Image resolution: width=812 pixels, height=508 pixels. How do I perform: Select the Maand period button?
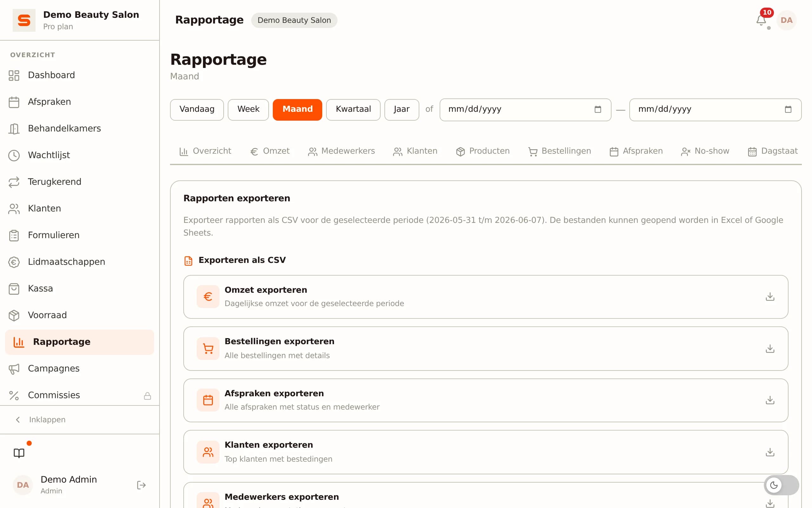[x=297, y=110]
